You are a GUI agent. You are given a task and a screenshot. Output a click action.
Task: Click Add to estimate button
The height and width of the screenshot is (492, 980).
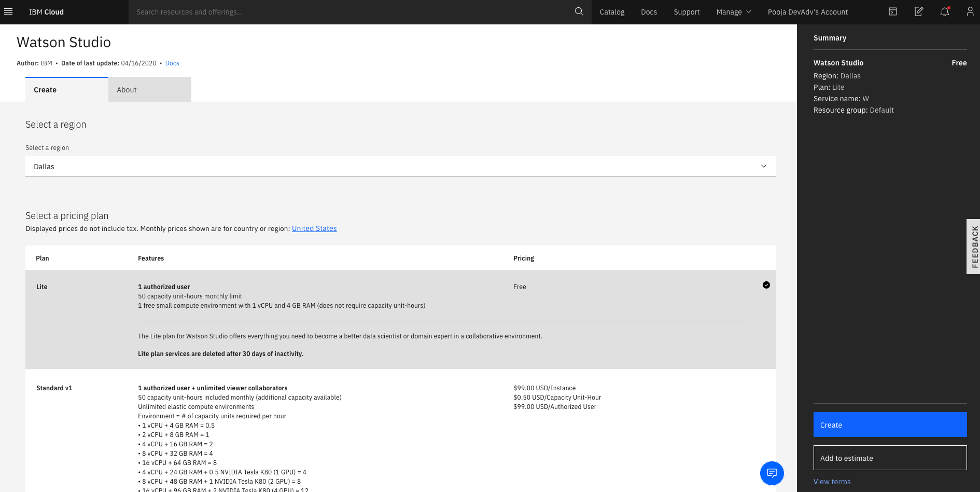[890, 458]
